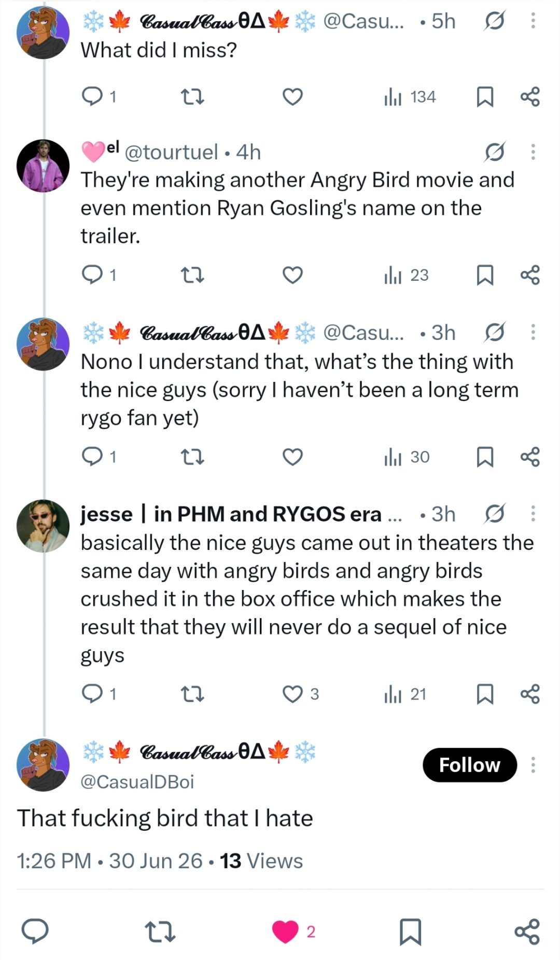560x960 pixels.
Task: Open the @CasualDBoi handle link
Action: tap(137, 781)
